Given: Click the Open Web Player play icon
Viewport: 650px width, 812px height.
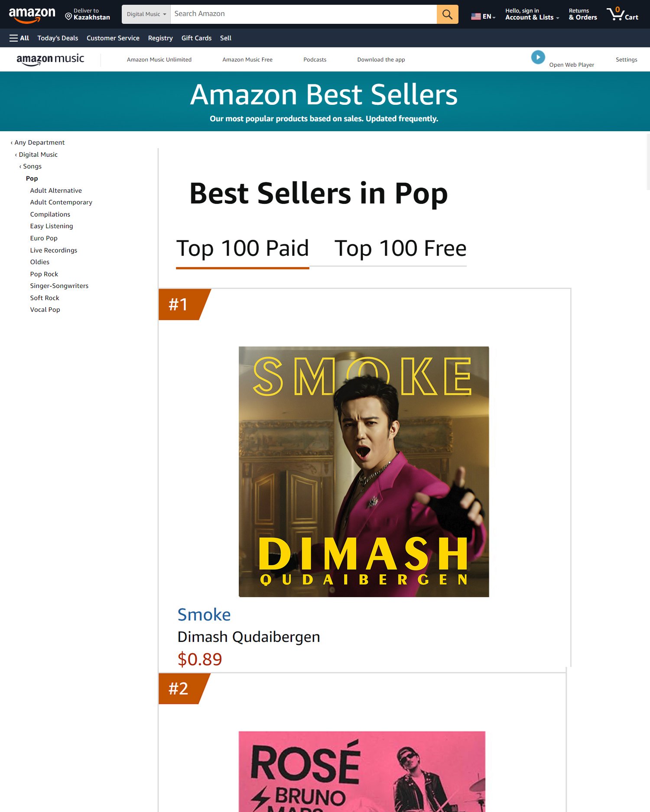Looking at the screenshot, I should (538, 57).
